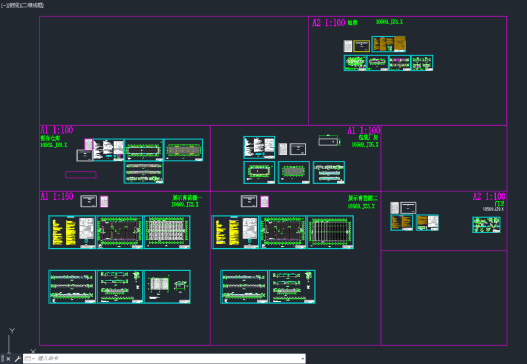Select the green drawing number text in top-right section
527x364 pixels.
(x=389, y=22)
